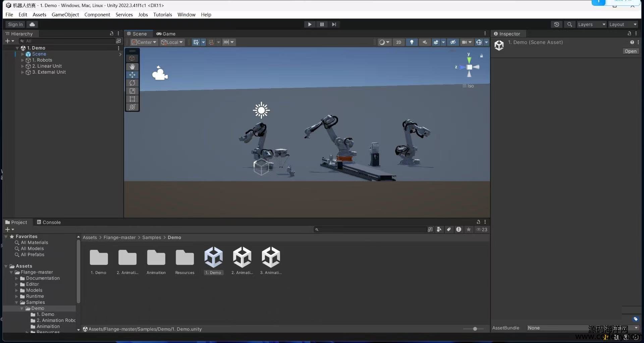Open the Component menu
Viewport: 644px width, 343px height.
click(x=97, y=14)
